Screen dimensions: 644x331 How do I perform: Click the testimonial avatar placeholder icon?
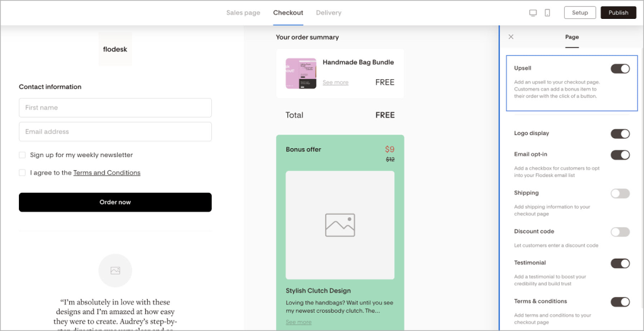(x=115, y=271)
